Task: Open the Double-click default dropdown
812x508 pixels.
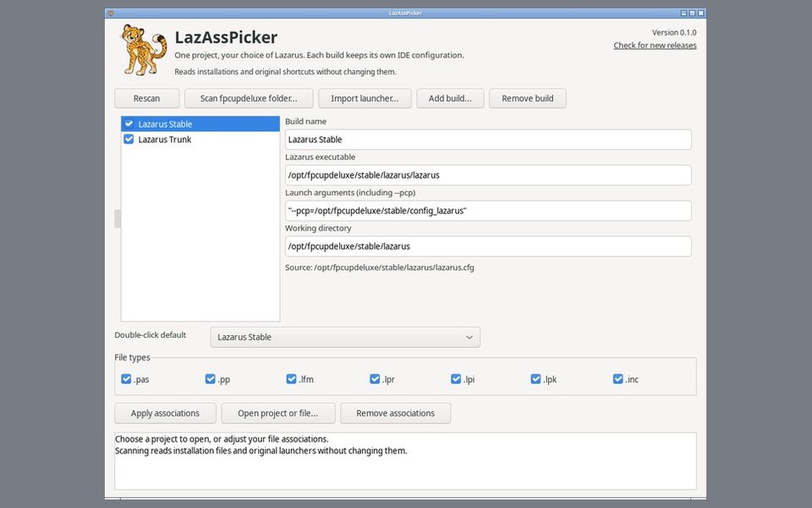Action: pyautogui.click(x=345, y=337)
